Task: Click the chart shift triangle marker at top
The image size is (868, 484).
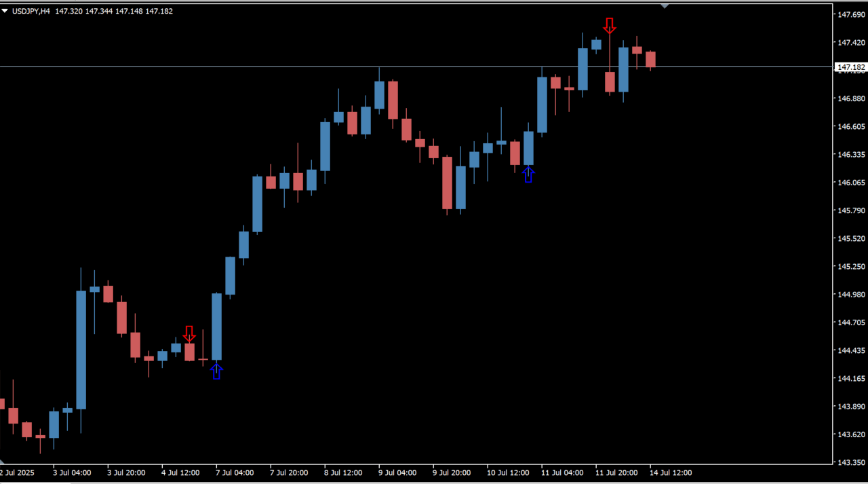Action: 665,5
